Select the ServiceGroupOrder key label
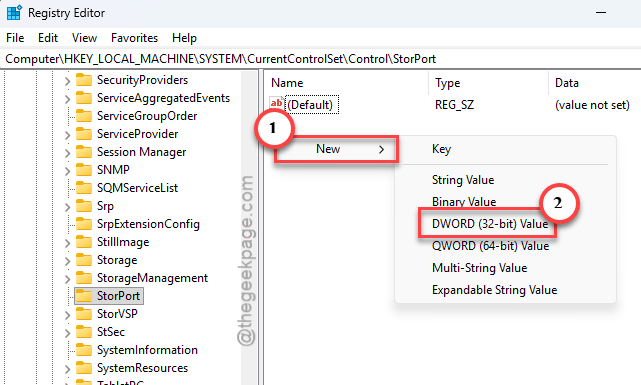 [x=147, y=116]
